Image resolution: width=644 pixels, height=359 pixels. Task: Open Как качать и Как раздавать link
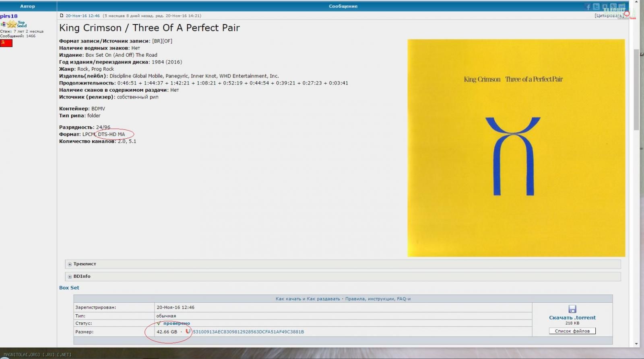(308, 299)
